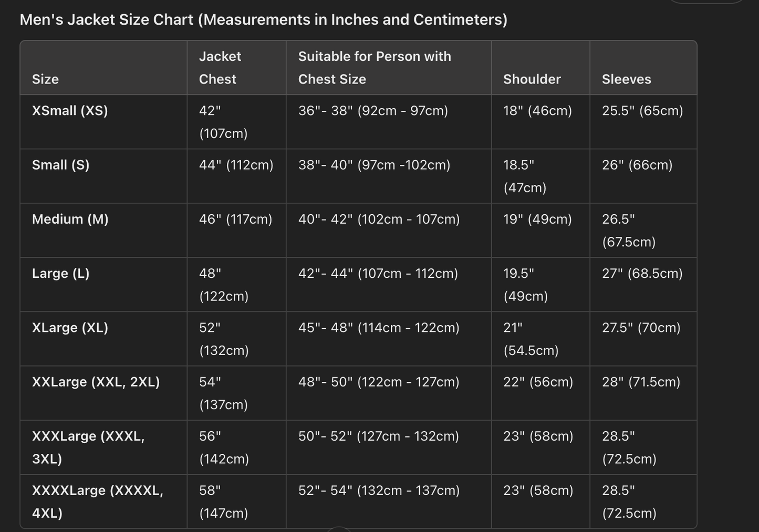
Task: Select the Small (S) size label
Action: pyautogui.click(x=60, y=165)
